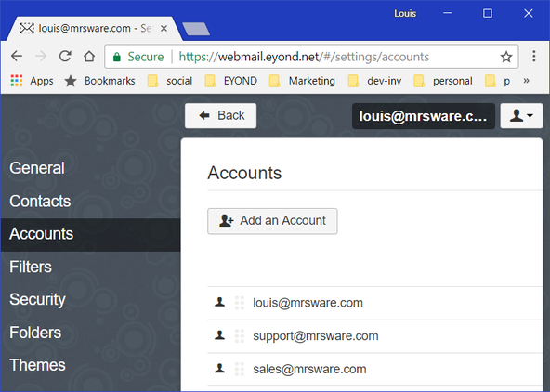Image resolution: width=550 pixels, height=392 pixels.
Task: Click the Back button
Action: point(220,116)
